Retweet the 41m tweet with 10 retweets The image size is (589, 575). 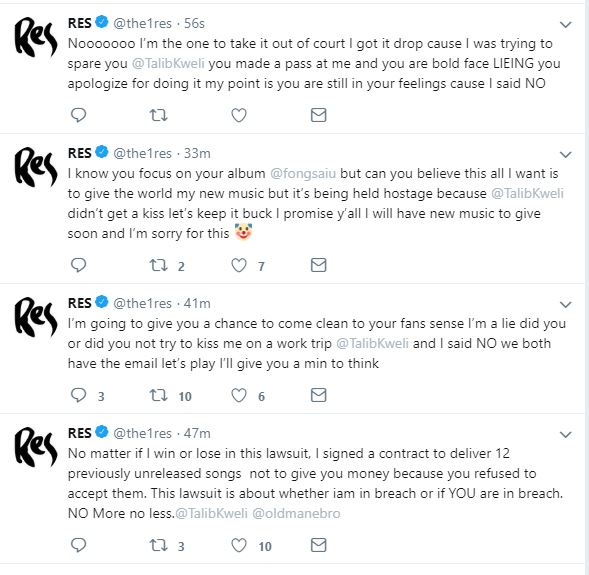pos(159,395)
